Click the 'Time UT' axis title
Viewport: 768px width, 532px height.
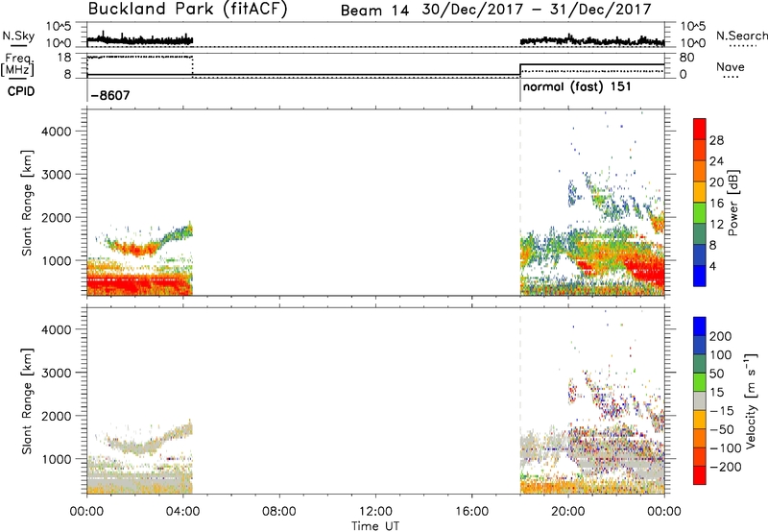tap(375, 526)
